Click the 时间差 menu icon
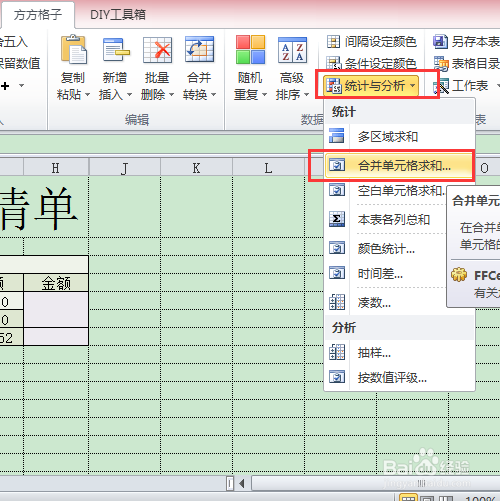 pyautogui.click(x=337, y=273)
